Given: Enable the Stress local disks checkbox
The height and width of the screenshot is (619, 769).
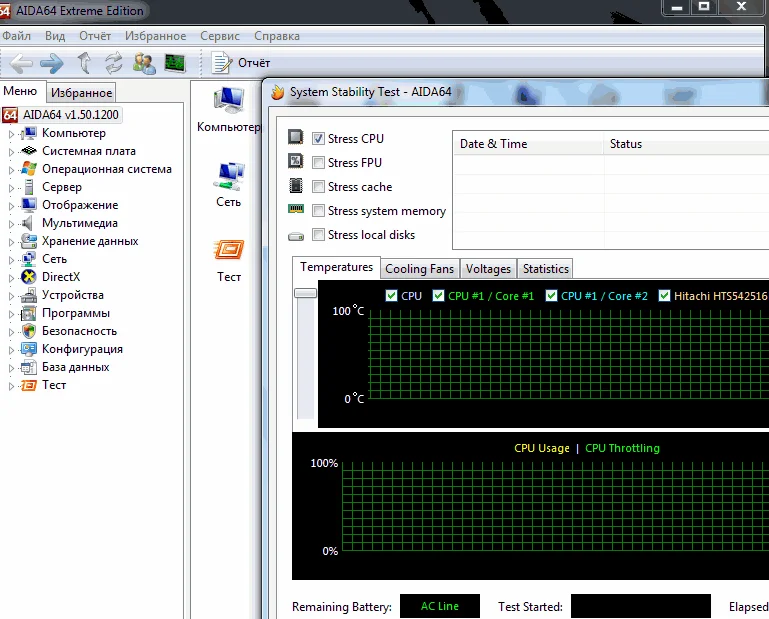Looking at the screenshot, I should coord(318,234).
